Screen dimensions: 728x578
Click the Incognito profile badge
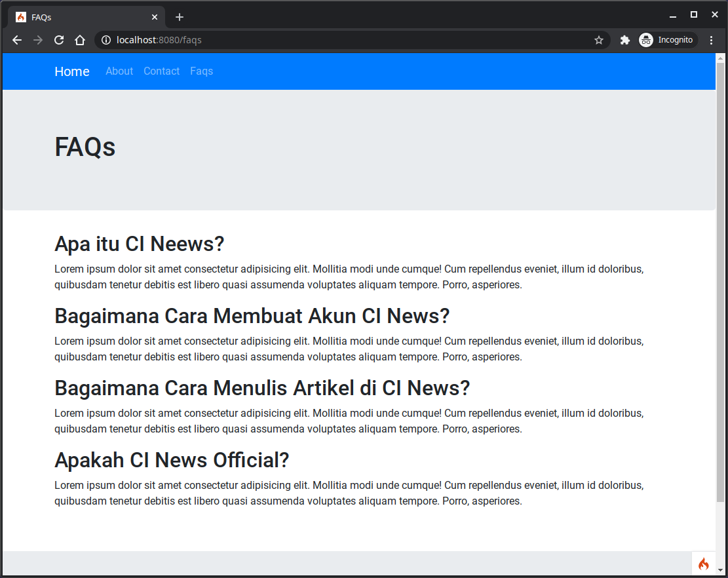click(x=667, y=40)
